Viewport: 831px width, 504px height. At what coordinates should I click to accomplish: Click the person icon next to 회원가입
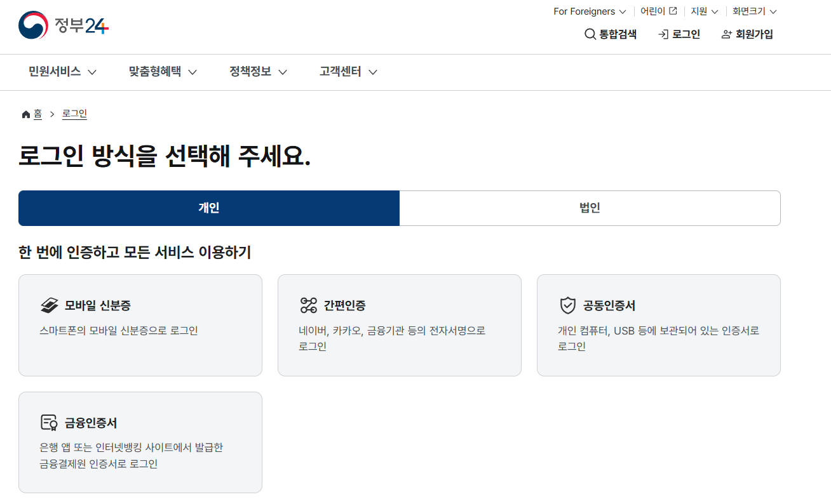point(726,34)
